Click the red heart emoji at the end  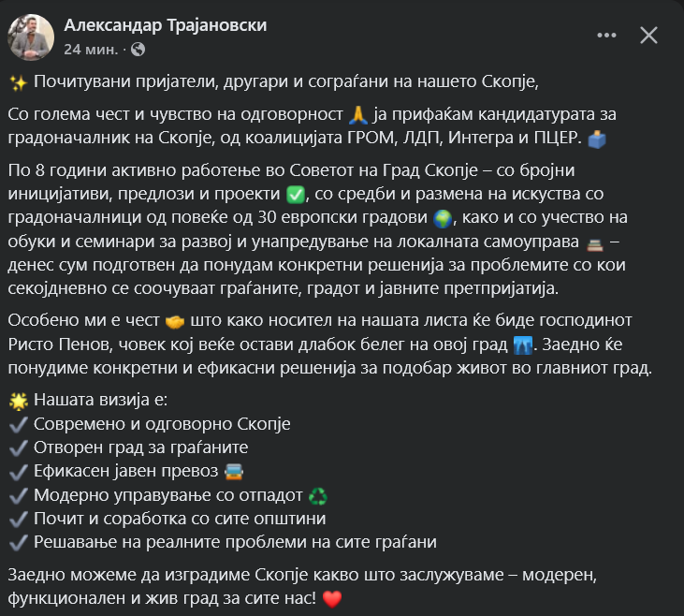pyautogui.click(x=331, y=597)
